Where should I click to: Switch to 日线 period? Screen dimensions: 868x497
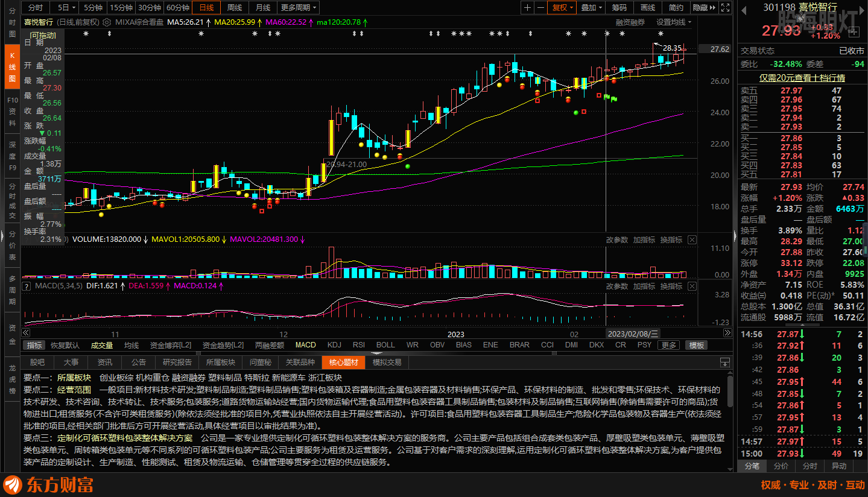click(x=206, y=7)
